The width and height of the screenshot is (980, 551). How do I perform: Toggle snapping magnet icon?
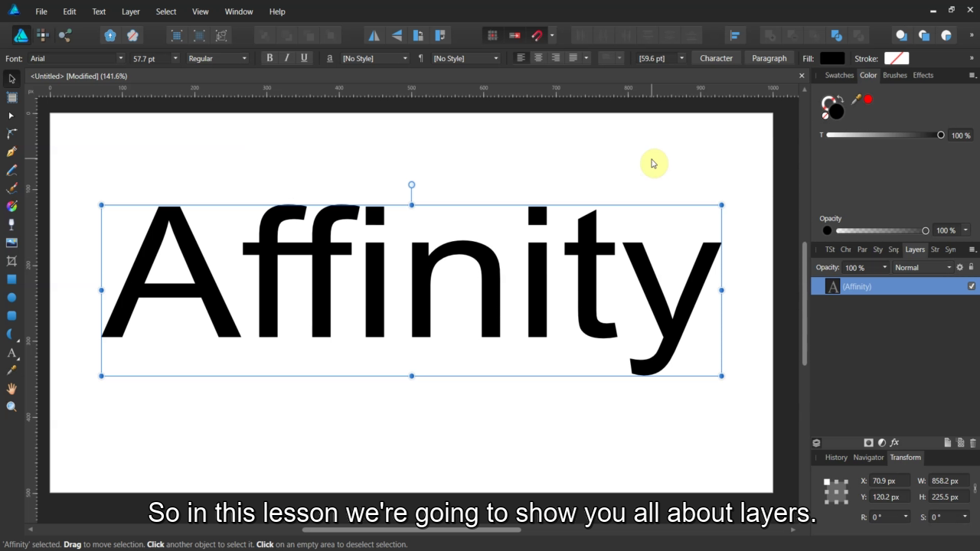tap(537, 35)
